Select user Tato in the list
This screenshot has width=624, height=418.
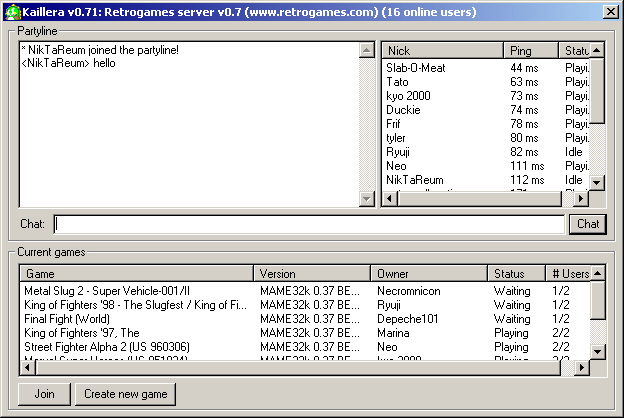[x=486, y=82]
